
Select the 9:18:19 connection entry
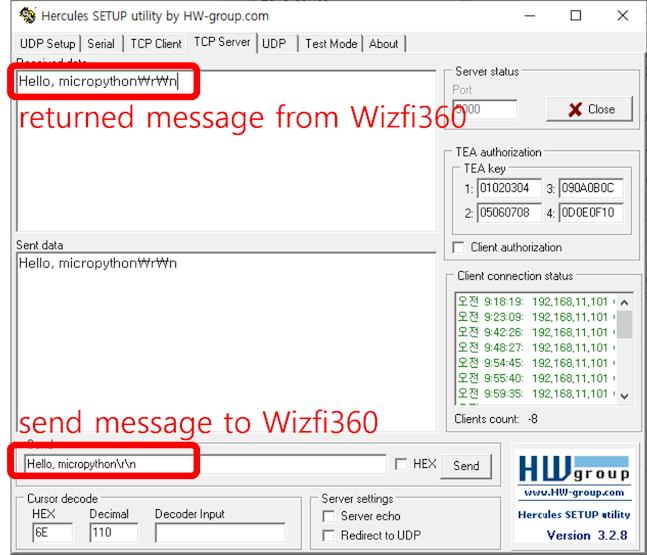coord(536,302)
